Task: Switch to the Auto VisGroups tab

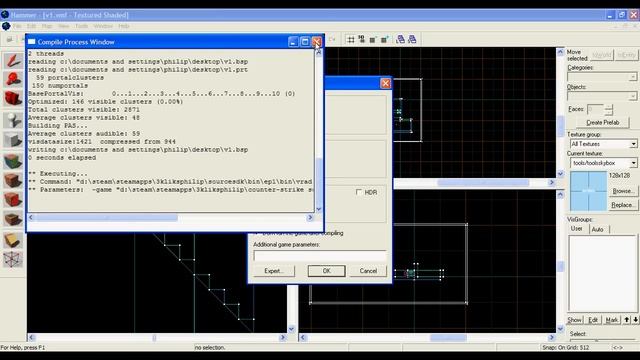Action: (598, 229)
